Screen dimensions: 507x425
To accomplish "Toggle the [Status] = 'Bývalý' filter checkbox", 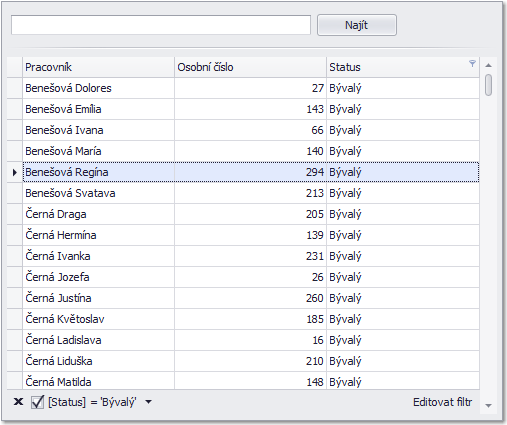I will point(37,402).
